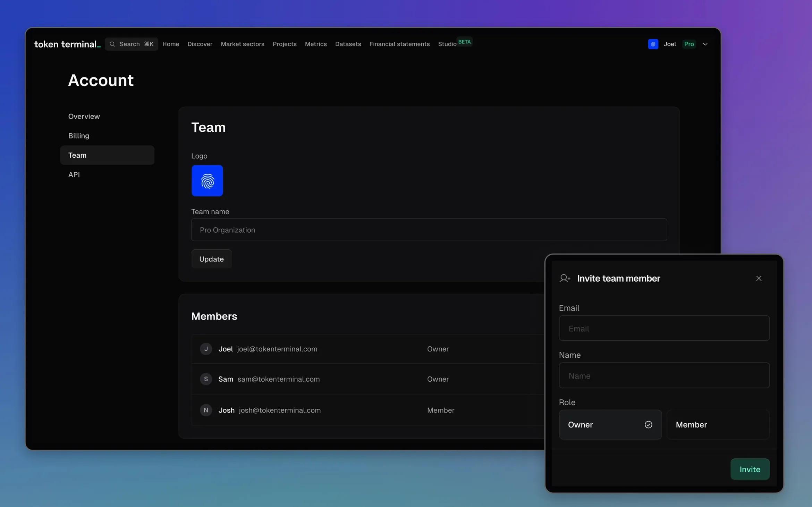This screenshot has width=812, height=507.
Task: Click the Joel username in header
Action: pos(669,44)
